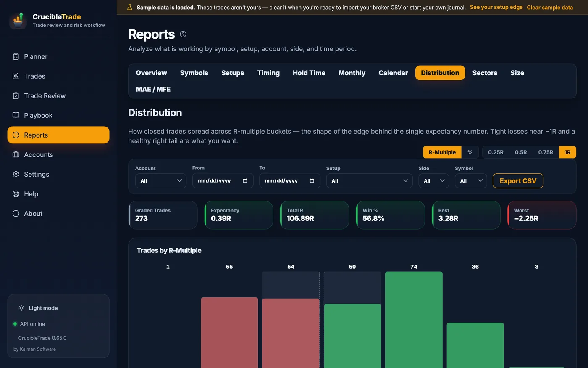Click the green bar labeled 50
Image resolution: width=588 pixels, height=368 pixels.
coord(352,336)
